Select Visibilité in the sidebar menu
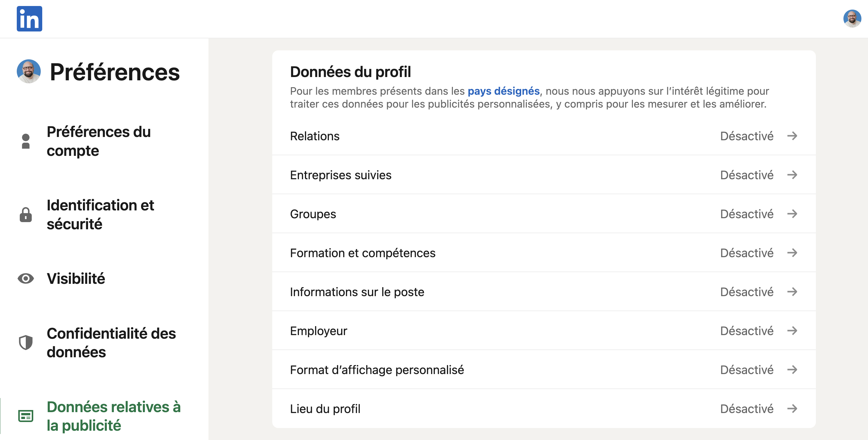This screenshot has height=440, width=868. click(x=76, y=278)
